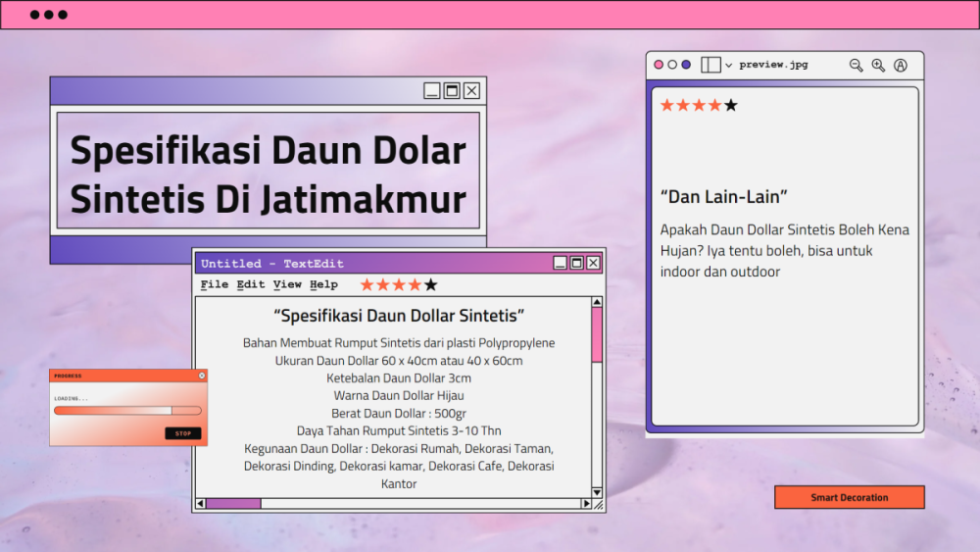Click the black fifth star in TextEdit menu bar
The height and width of the screenshot is (552, 980).
pyautogui.click(x=430, y=285)
